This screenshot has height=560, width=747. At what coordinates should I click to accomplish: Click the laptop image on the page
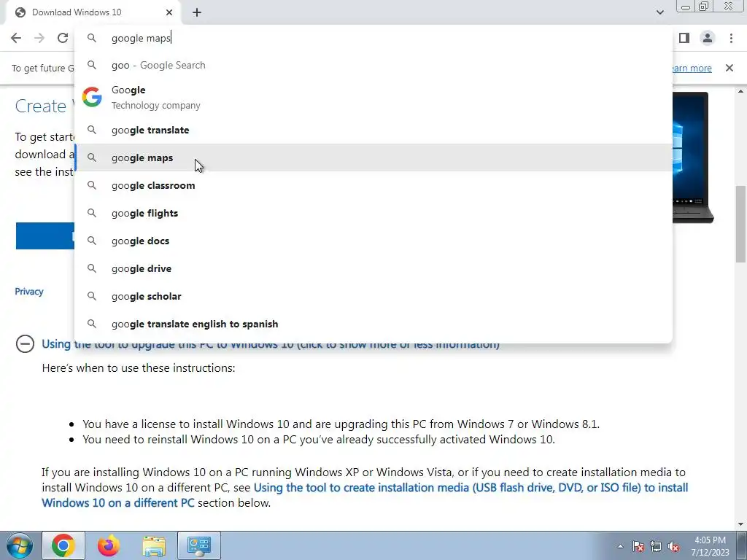click(693, 157)
